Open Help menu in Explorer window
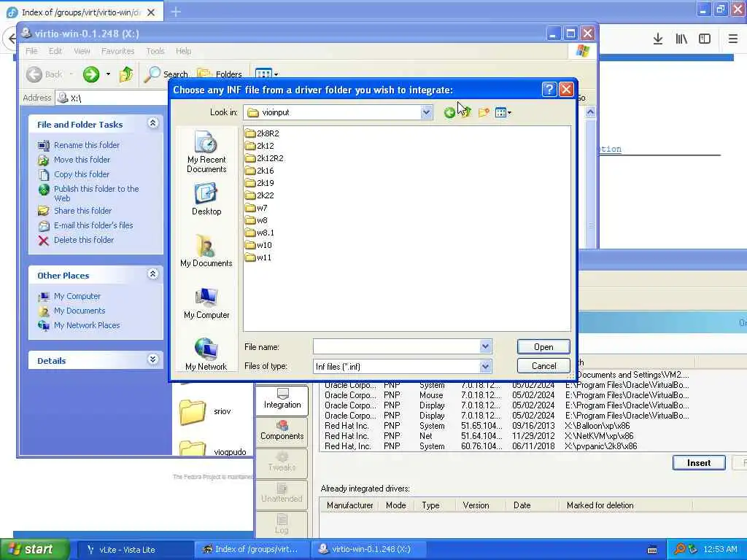Screen dimensions: 747x560 (x=183, y=51)
